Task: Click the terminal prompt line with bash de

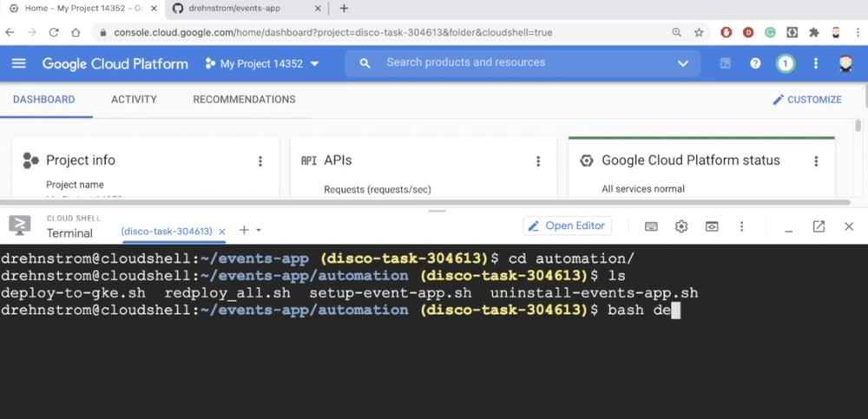Action: click(340, 311)
